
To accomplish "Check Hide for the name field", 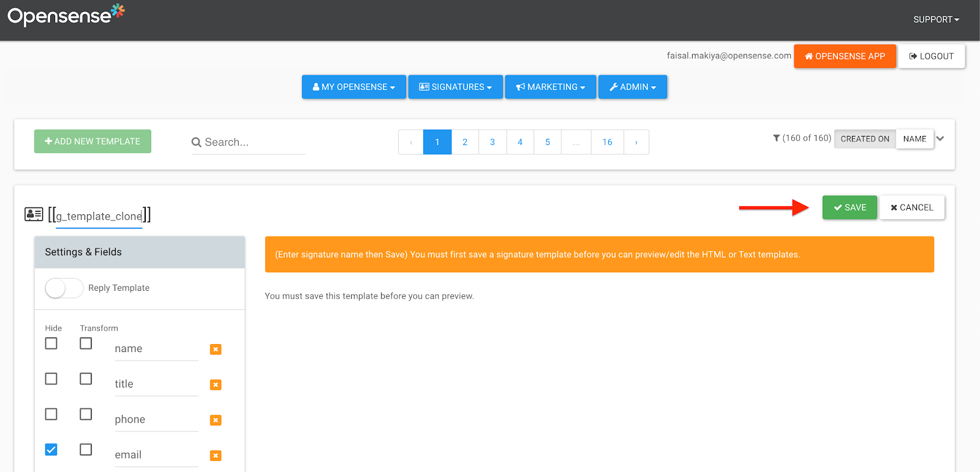I will pos(51,343).
